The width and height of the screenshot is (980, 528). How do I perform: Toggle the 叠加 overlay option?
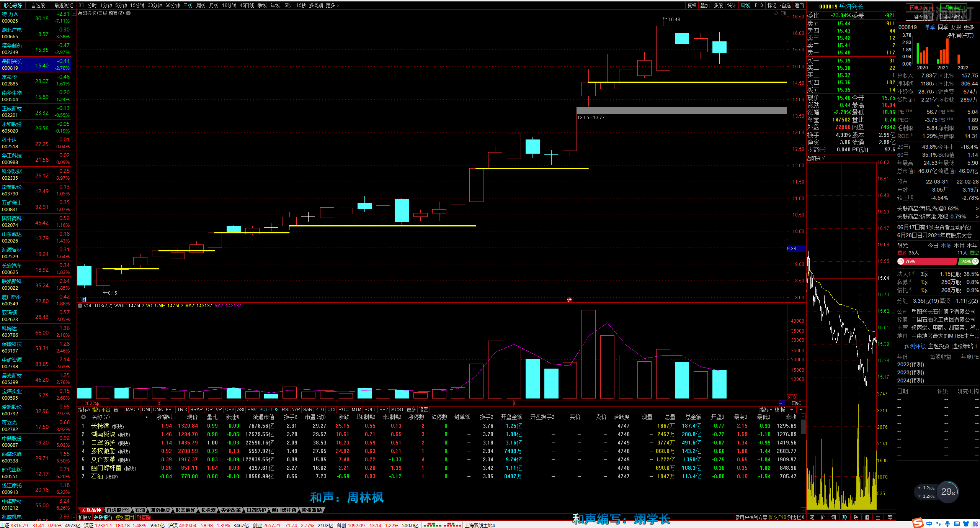(x=705, y=5)
